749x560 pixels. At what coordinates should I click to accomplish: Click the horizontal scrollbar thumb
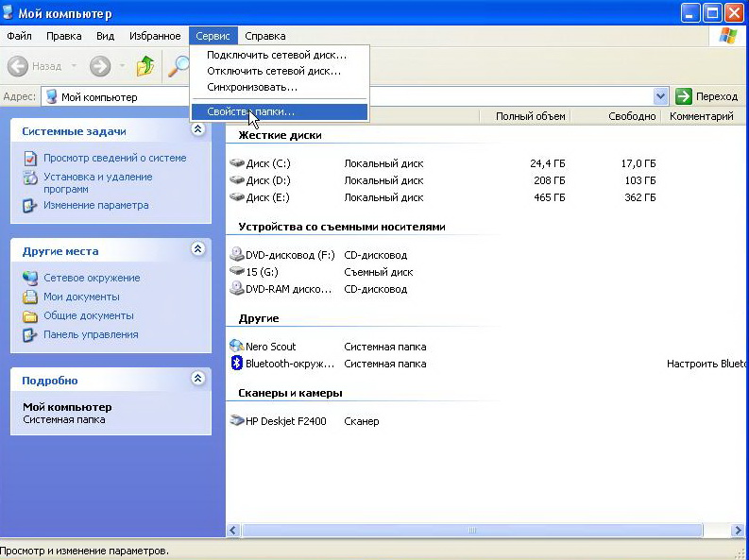472,530
